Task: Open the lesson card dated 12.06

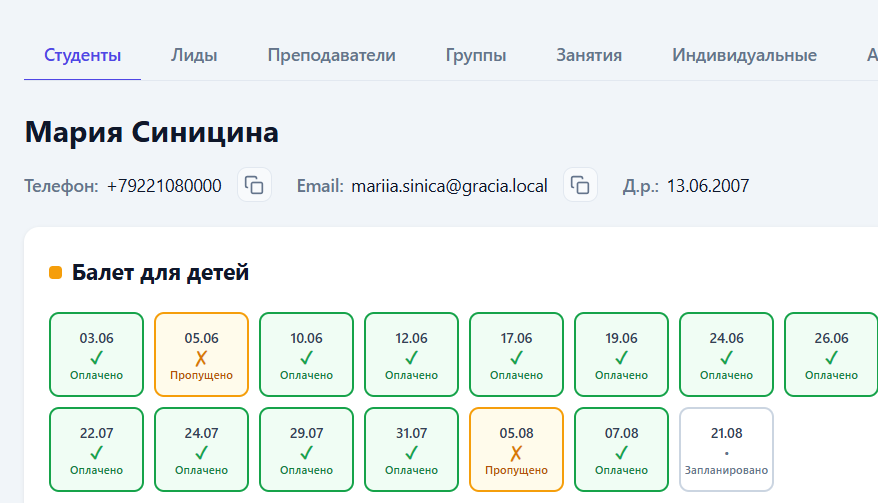Action: pyautogui.click(x=412, y=355)
